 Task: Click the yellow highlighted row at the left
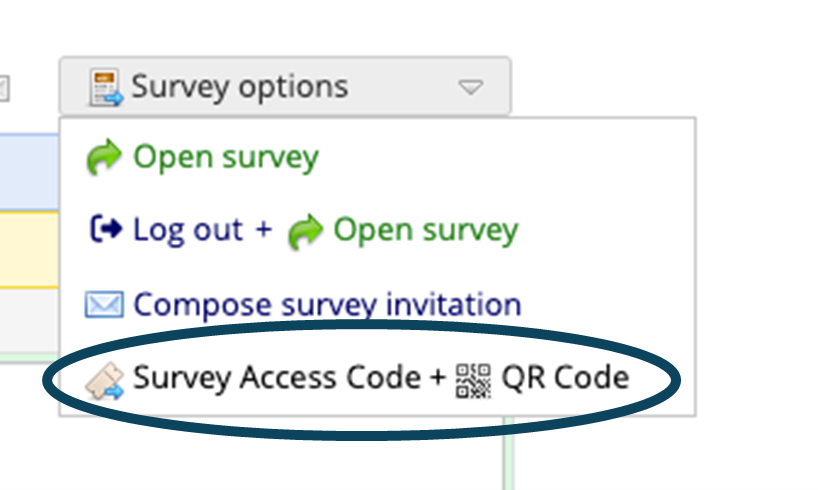pyautogui.click(x=29, y=249)
